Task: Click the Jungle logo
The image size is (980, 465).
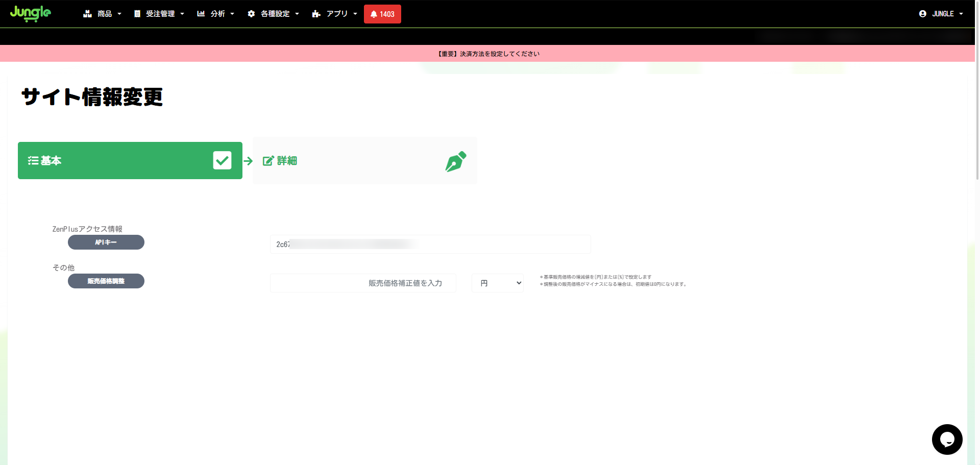Action: coord(31,13)
